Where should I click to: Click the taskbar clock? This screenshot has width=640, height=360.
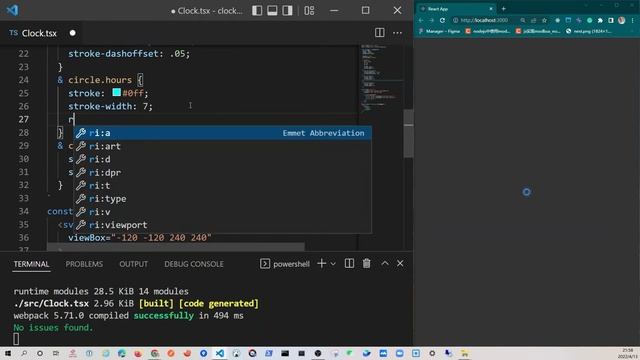628,353
